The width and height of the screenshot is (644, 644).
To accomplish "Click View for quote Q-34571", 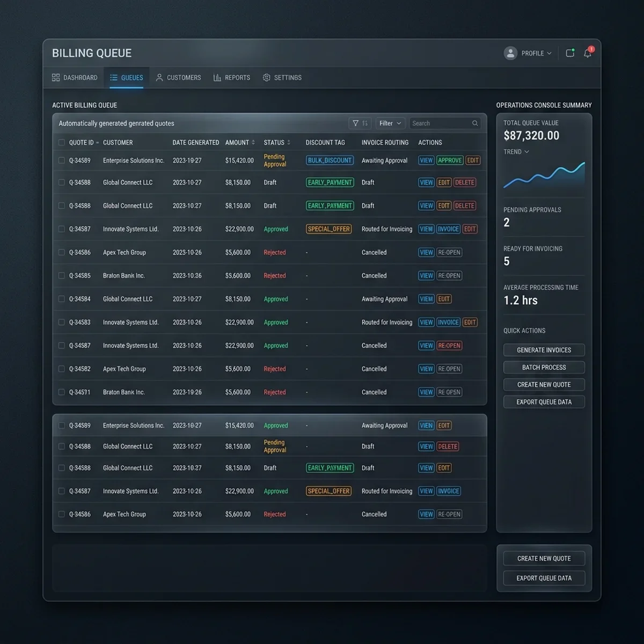I will tap(426, 392).
